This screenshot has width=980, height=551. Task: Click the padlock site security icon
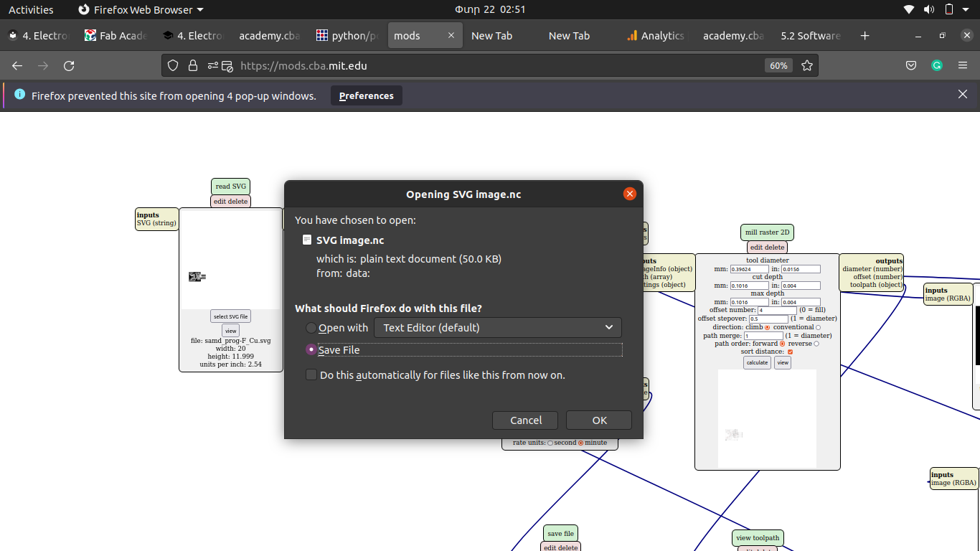point(192,65)
